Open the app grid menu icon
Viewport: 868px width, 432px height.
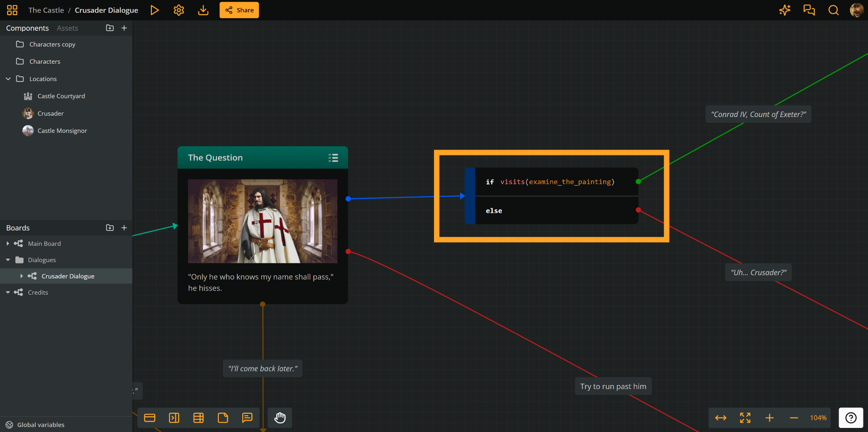12,10
